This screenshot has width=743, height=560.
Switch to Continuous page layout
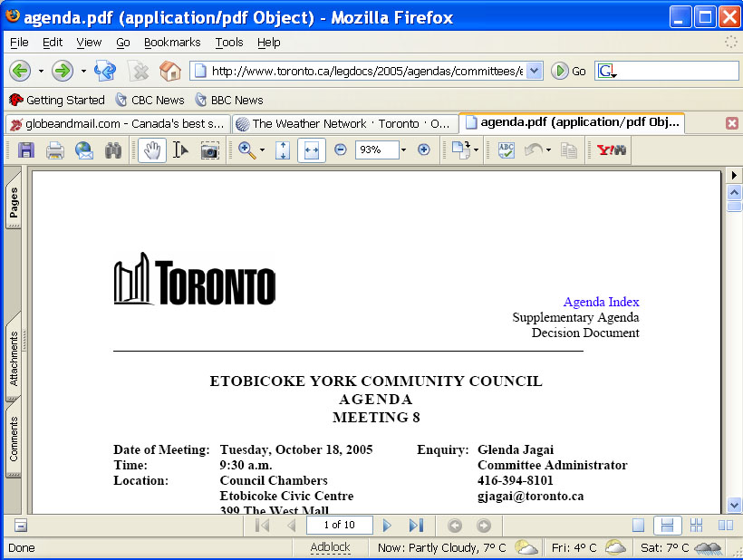667,525
